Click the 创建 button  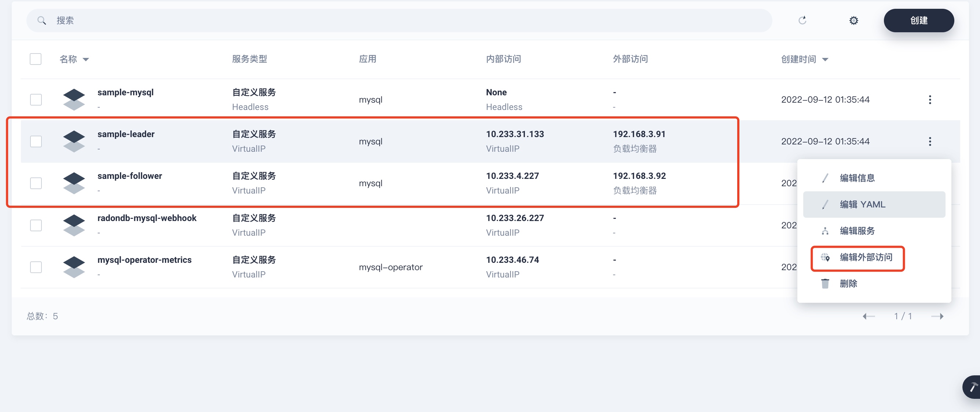(x=918, y=21)
